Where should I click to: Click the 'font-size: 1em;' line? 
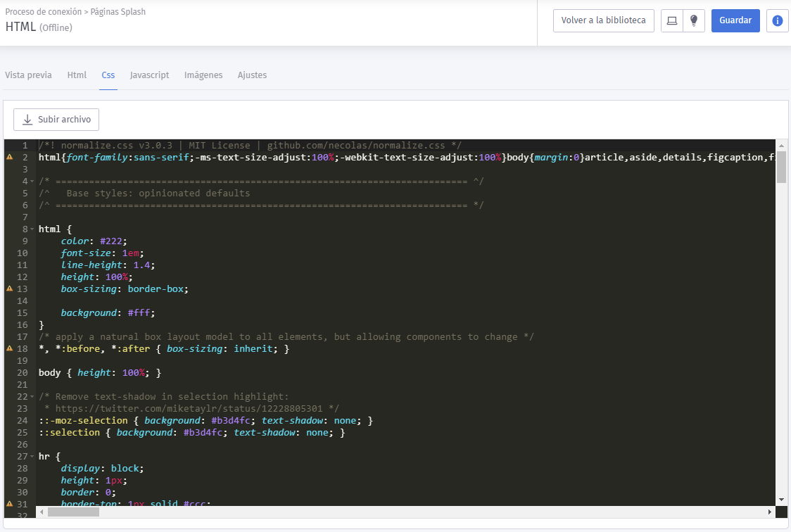coord(103,253)
